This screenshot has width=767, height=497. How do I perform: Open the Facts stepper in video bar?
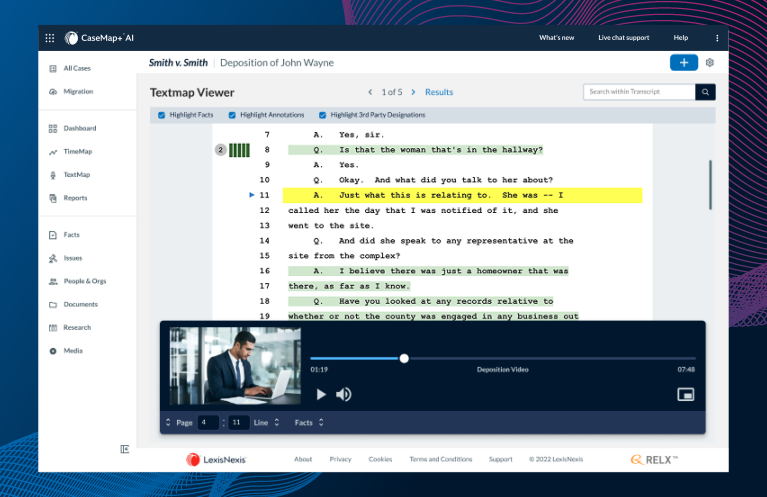pos(307,423)
